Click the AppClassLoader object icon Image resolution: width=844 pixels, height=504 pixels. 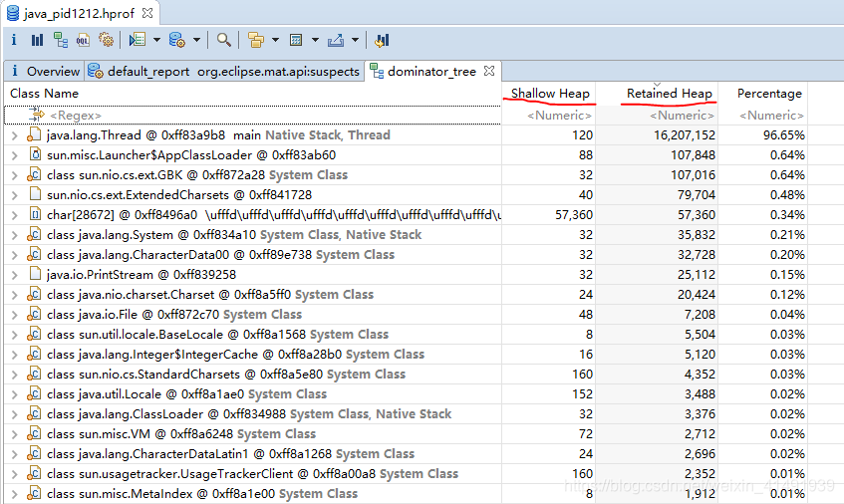pyautogui.click(x=35, y=155)
